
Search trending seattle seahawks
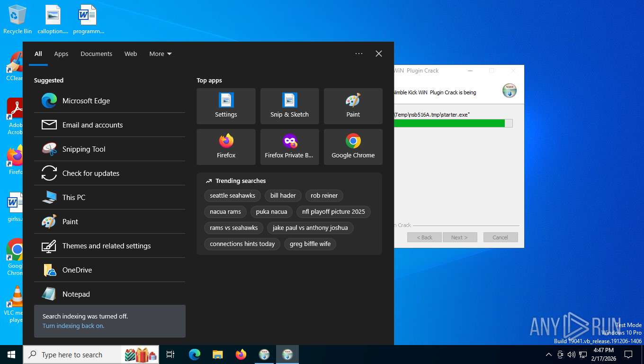point(233,195)
